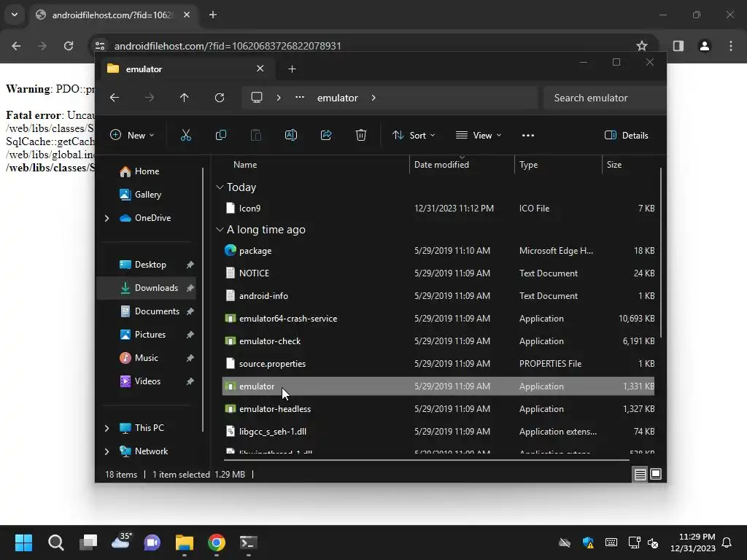
Task: Open Windows Start menu
Action: click(x=23, y=542)
